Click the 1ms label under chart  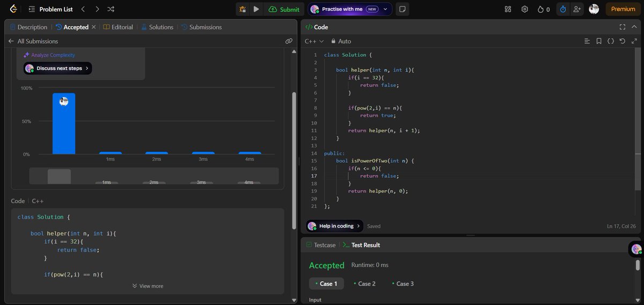click(110, 159)
